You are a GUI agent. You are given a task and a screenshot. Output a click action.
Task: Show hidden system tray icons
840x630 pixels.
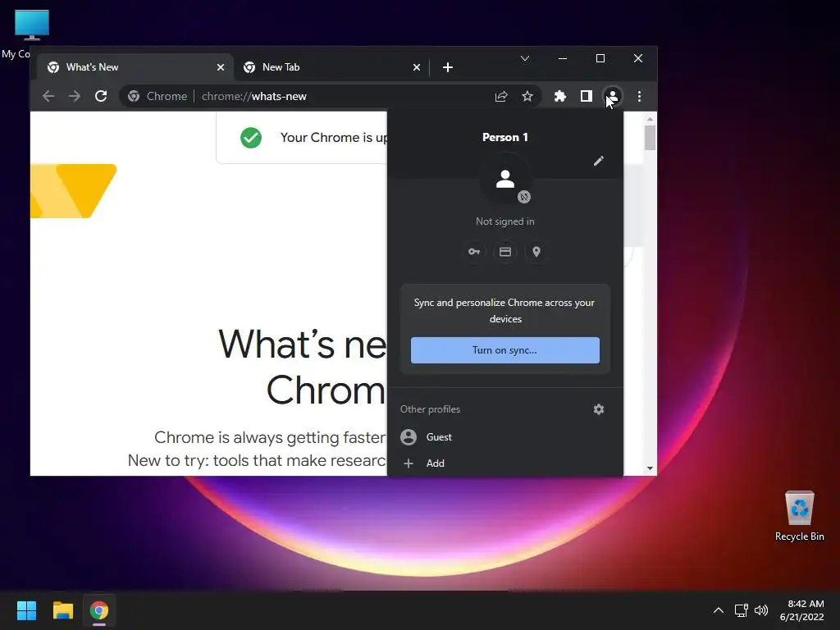[x=719, y=610]
